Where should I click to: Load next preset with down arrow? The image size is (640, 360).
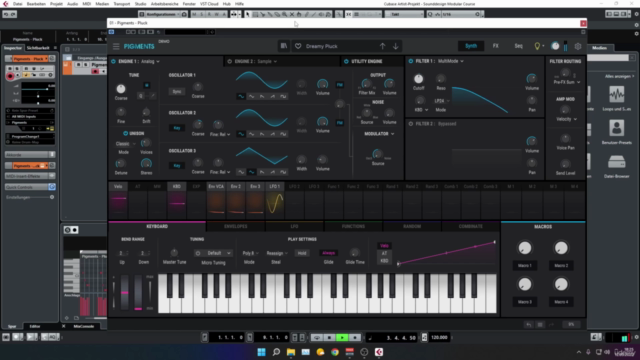(396, 46)
